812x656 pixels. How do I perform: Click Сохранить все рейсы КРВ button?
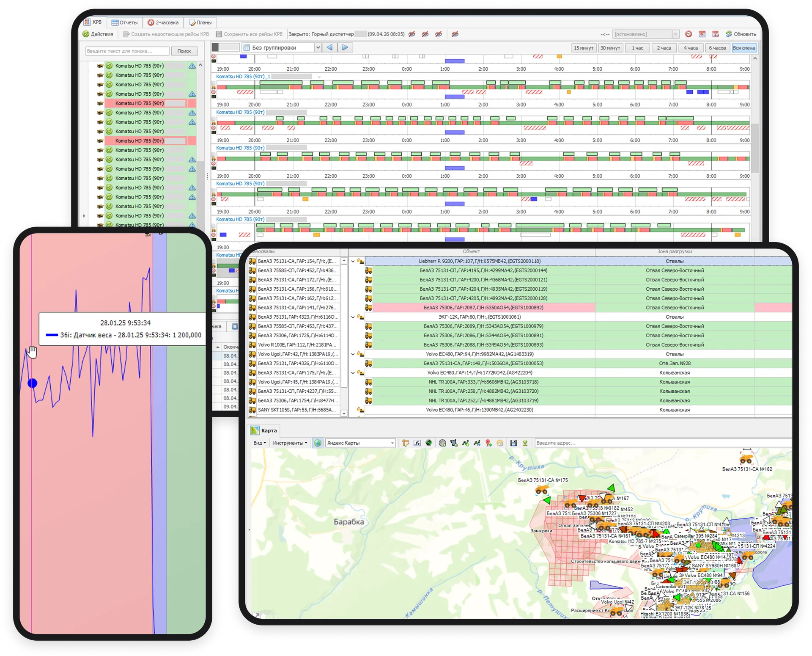pyautogui.click(x=249, y=34)
